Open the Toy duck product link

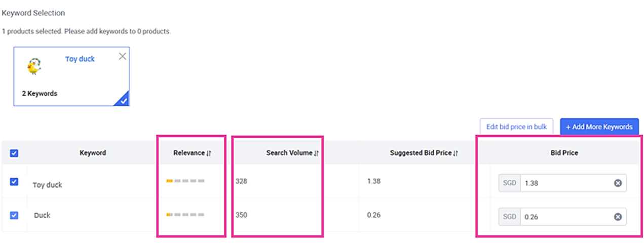click(80, 59)
